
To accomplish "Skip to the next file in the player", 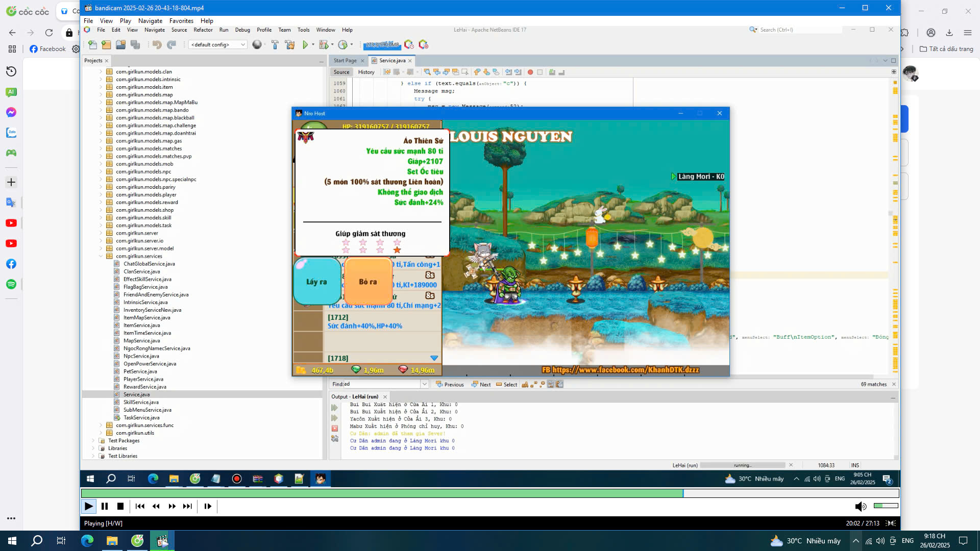I will point(188,506).
